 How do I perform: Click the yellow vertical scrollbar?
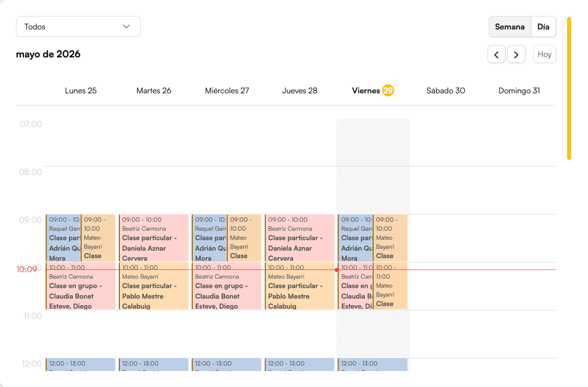[x=569, y=88]
